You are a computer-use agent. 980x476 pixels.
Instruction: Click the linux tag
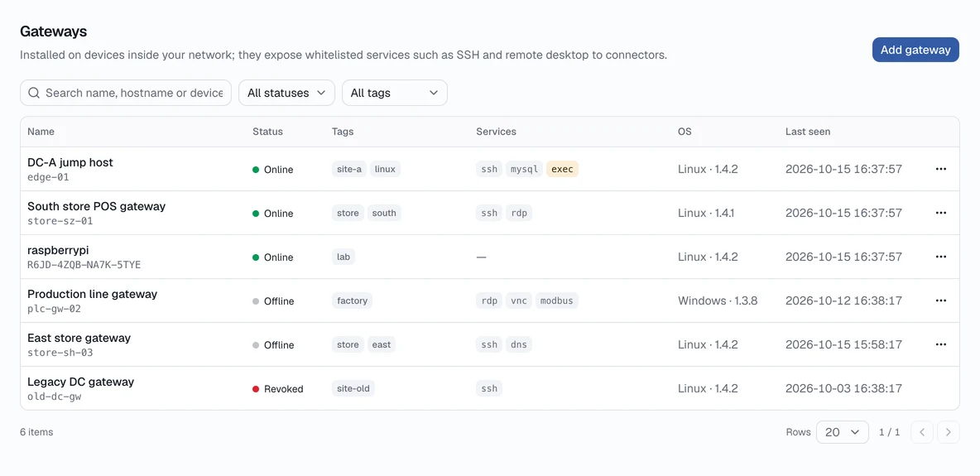[x=385, y=169]
